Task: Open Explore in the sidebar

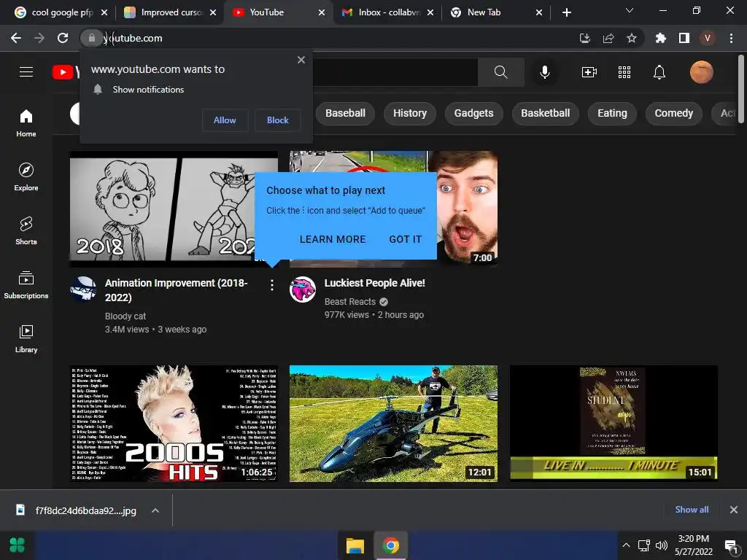Action: [26, 176]
